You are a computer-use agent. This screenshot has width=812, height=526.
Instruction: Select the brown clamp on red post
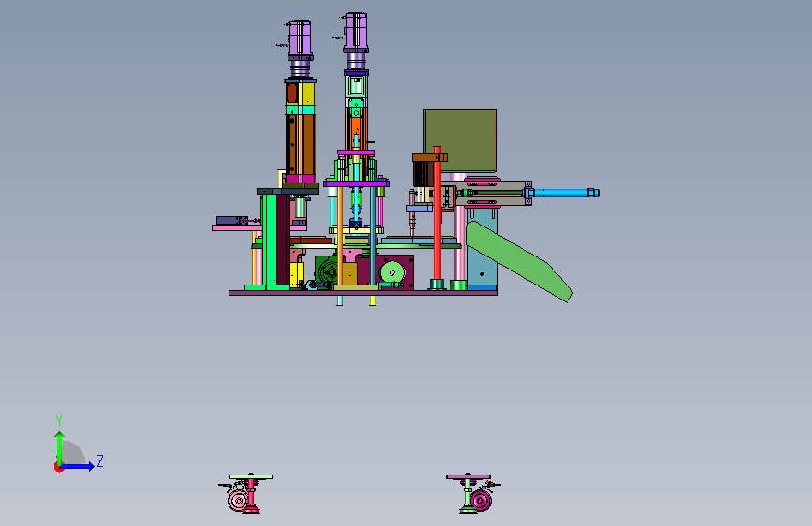tap(429, 157)
